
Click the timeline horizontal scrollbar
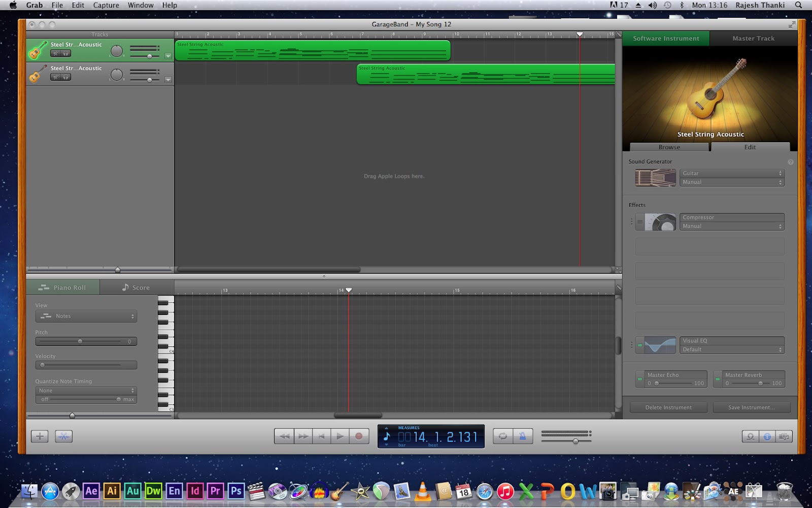click(x=268, y=270)
